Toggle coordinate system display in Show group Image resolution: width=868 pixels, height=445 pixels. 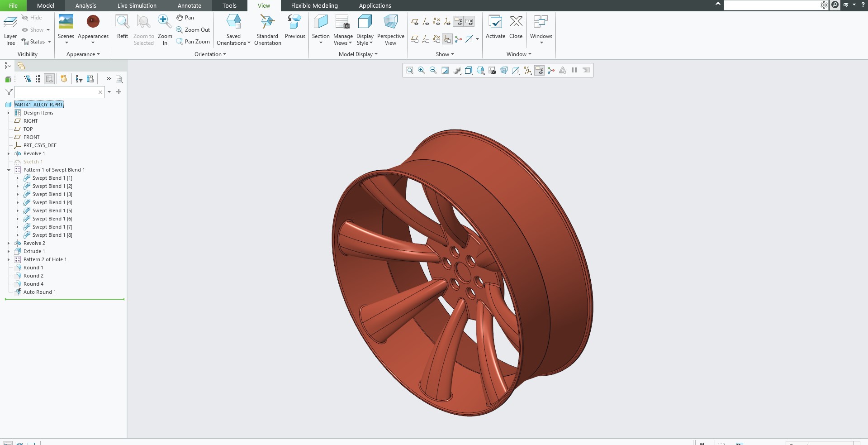(447, 21)
